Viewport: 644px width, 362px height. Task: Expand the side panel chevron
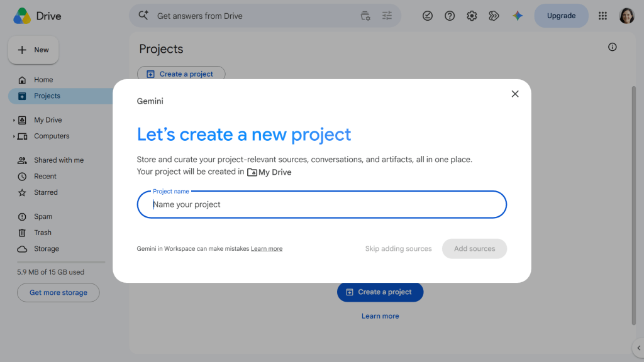click(639, 348)
